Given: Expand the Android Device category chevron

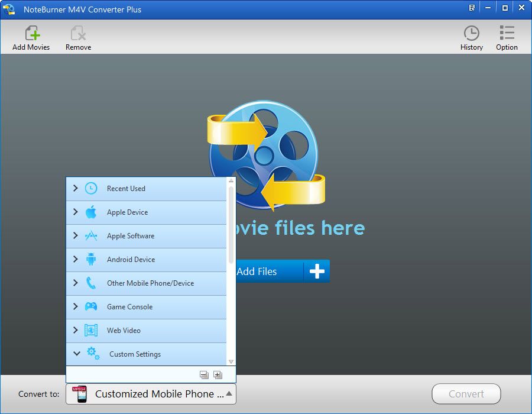Looking at the screenshot, I should [76, 259].
